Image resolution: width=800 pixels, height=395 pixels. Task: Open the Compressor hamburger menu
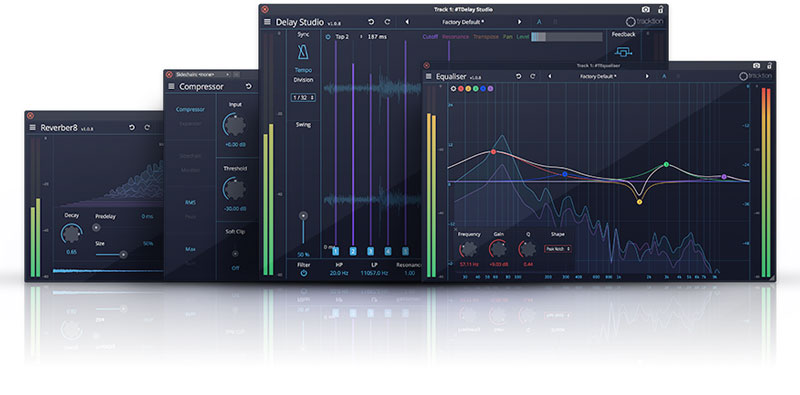171,86
